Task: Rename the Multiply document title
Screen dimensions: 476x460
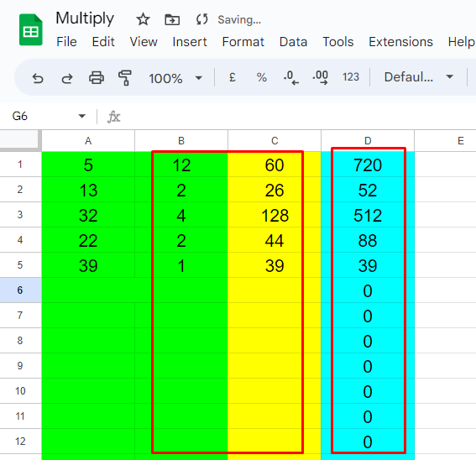Action: pyautogui.click(x=85, y=18)
